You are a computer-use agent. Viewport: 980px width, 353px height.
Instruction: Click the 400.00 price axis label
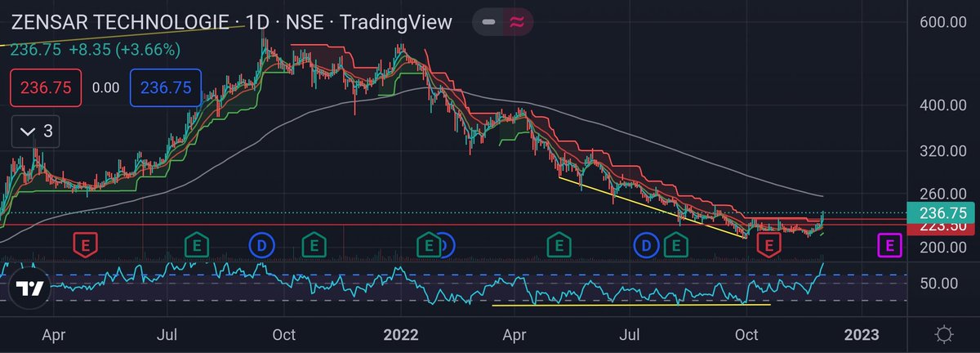(x=943, y=105)
